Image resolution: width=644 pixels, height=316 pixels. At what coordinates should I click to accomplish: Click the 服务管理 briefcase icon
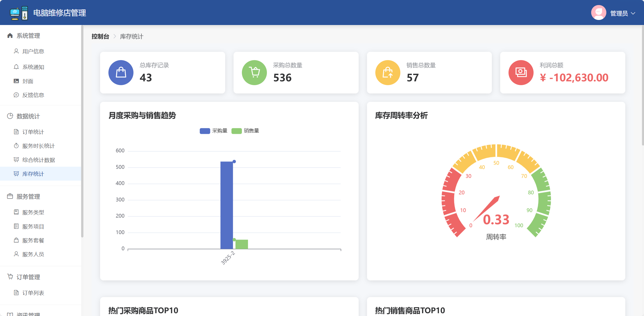pos(10,196)
